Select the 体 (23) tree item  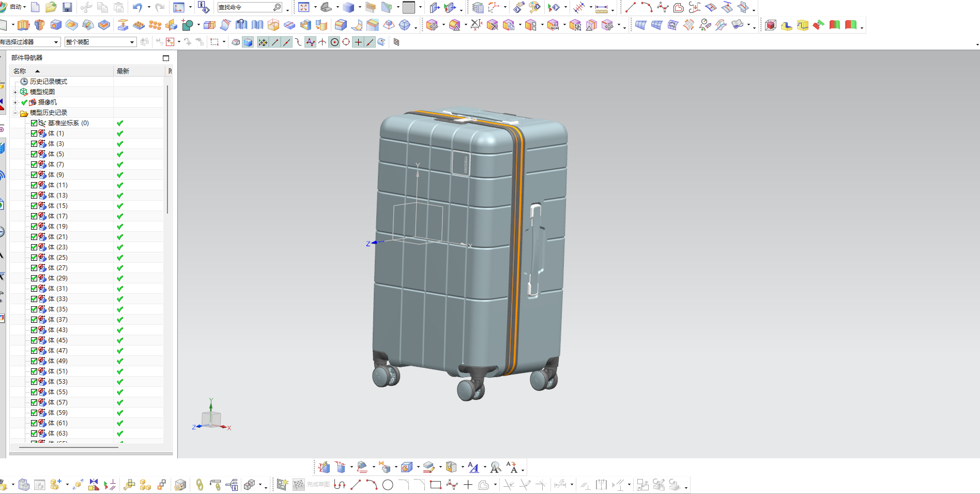coord(58,247)
